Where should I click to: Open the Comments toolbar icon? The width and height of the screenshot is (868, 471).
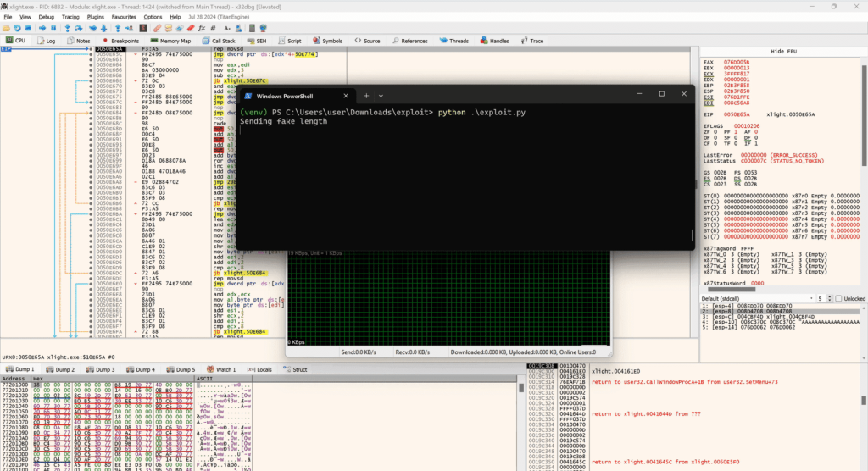tap(169, 28)
